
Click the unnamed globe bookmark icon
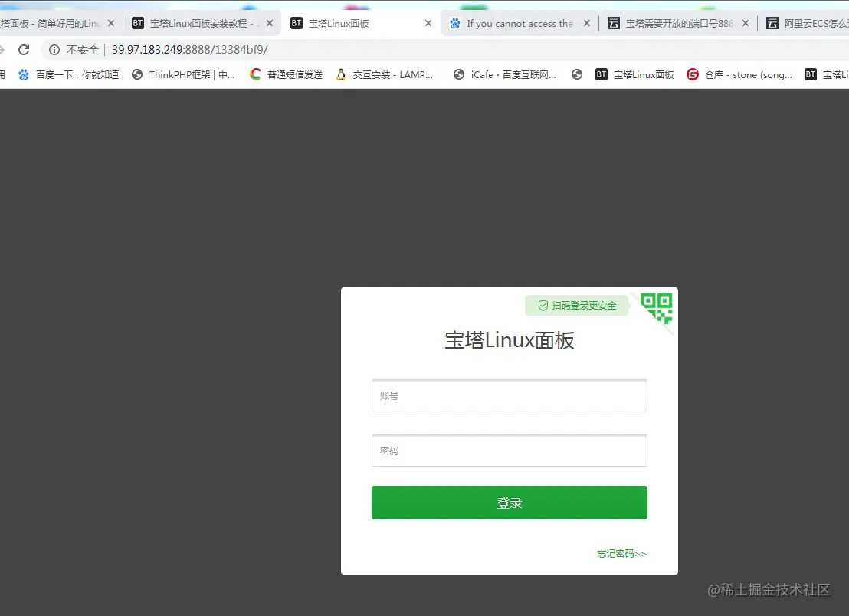pos(577,74)
